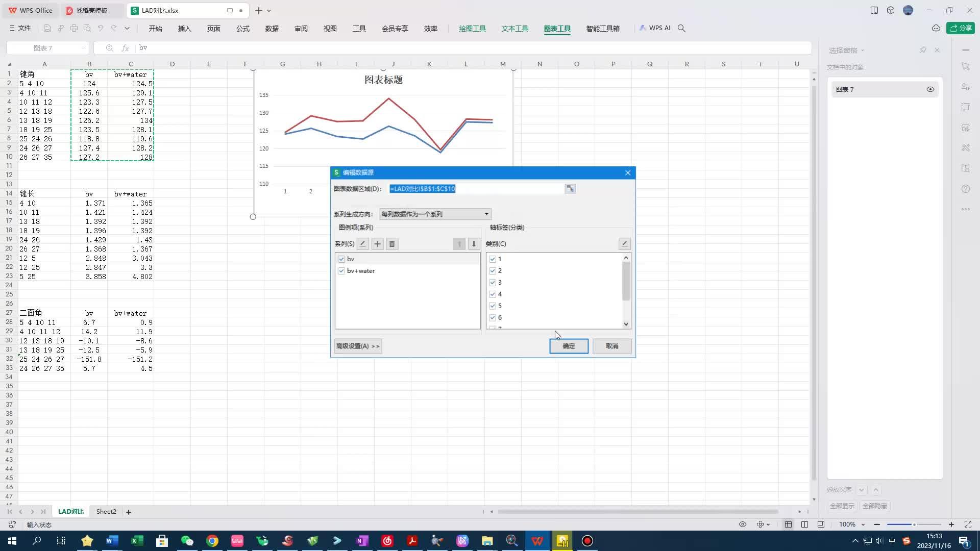980x551 pixels.
Task: Open the 文件 menu dropdown
Action: pyautogui.click(x=20, y=29)
